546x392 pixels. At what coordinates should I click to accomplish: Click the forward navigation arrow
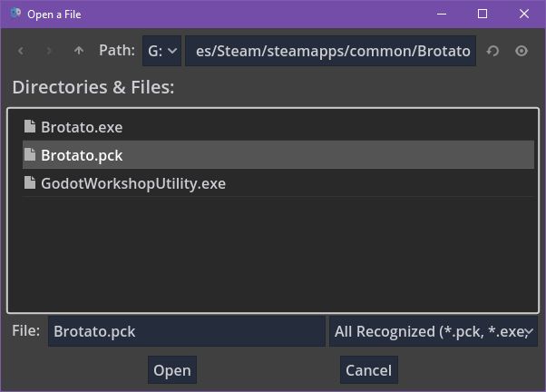click(49, 51)
